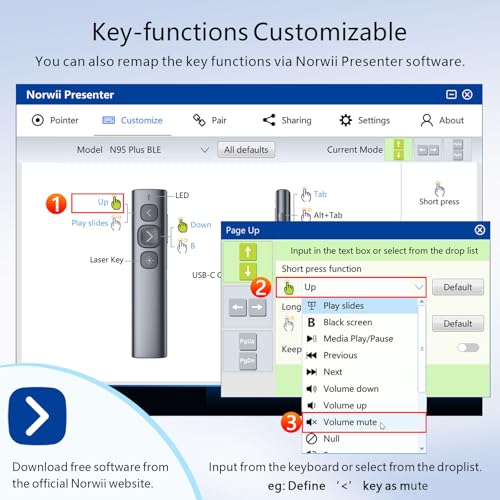Click Play slides long press label
This screenshot has height=500, width=500.
click(x=90, y=223)
